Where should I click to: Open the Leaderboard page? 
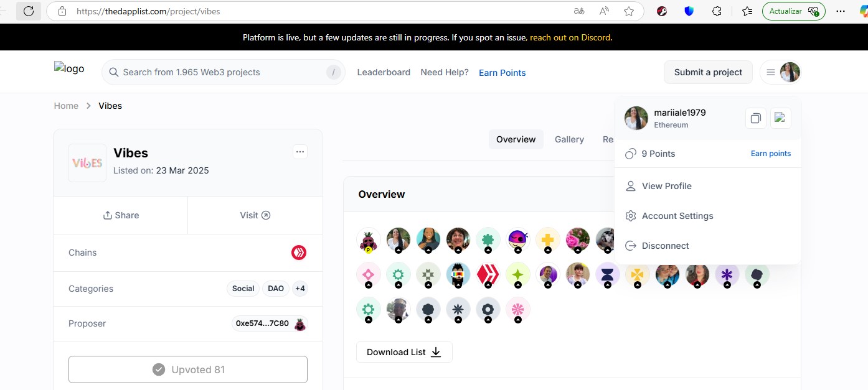pyautogui.click(x=384, y=72)
